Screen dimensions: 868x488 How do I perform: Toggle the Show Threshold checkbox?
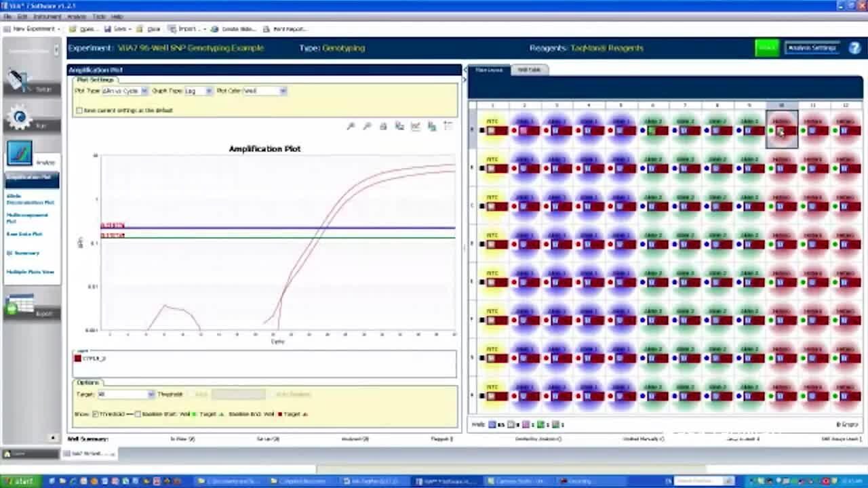point(96,414)
